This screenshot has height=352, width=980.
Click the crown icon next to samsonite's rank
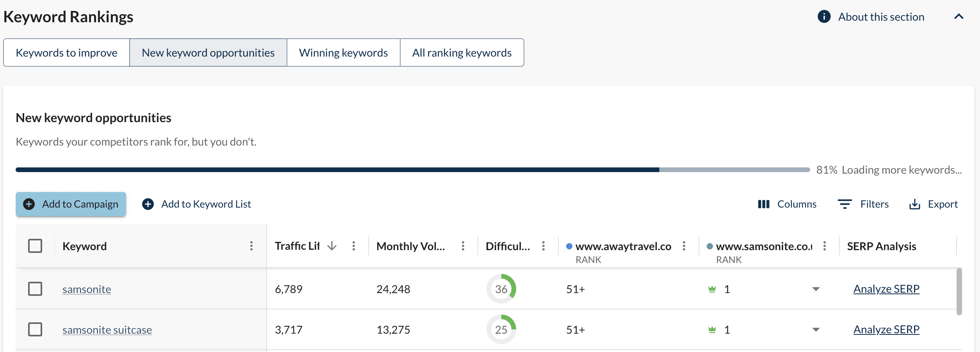(712, 289)
